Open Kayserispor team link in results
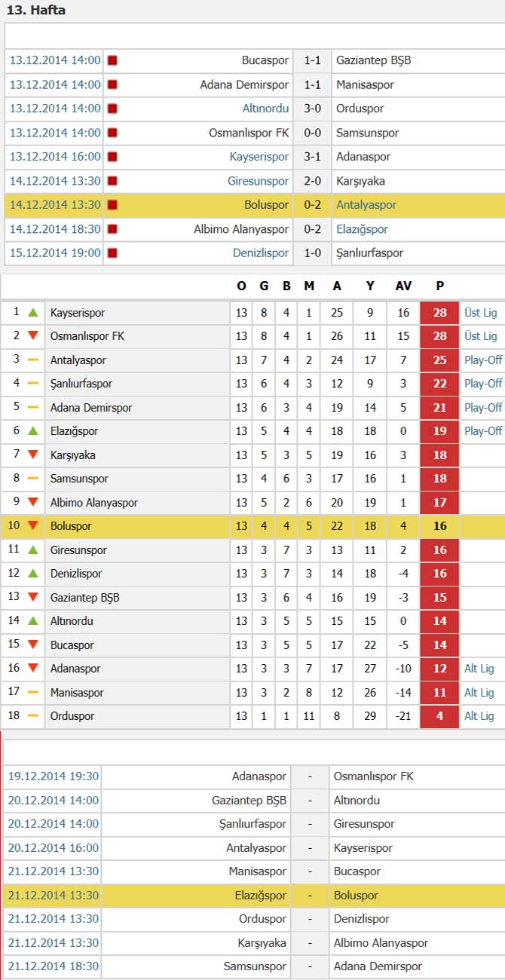505x980 pixels. 259,157
